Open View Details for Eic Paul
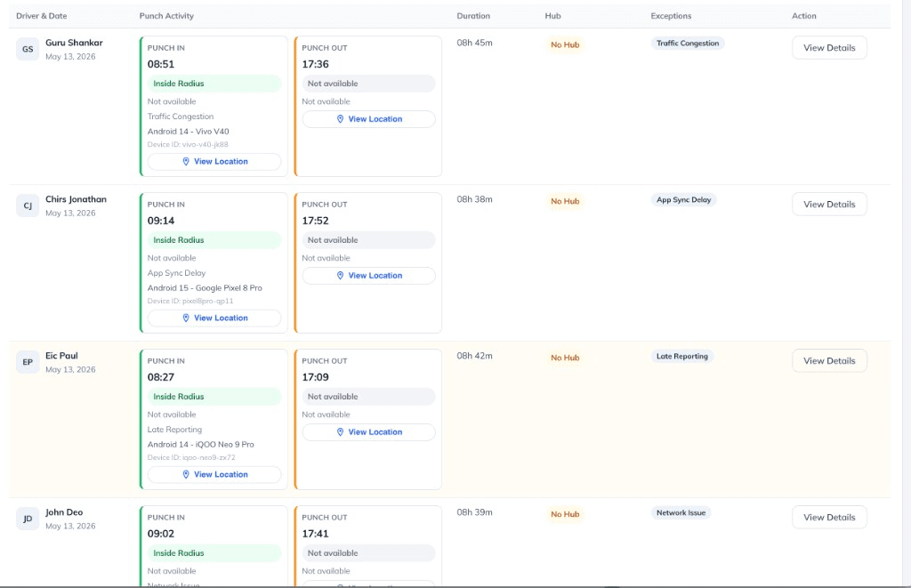 (x=829, y=360)
